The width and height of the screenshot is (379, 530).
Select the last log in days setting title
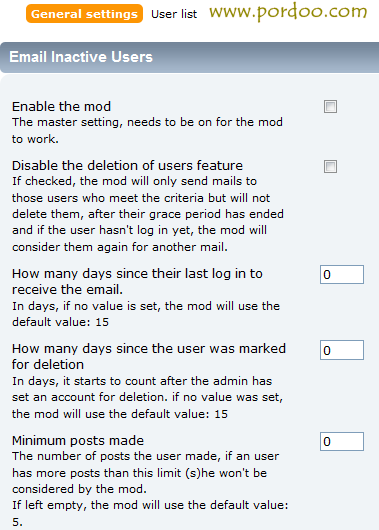coord(137,282)
